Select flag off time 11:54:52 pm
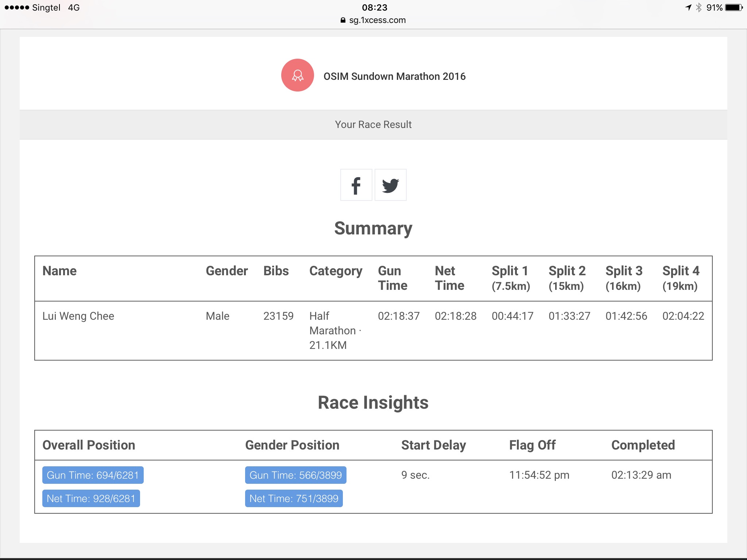Viewport: 747px width, 560px height. click(539, 475)
